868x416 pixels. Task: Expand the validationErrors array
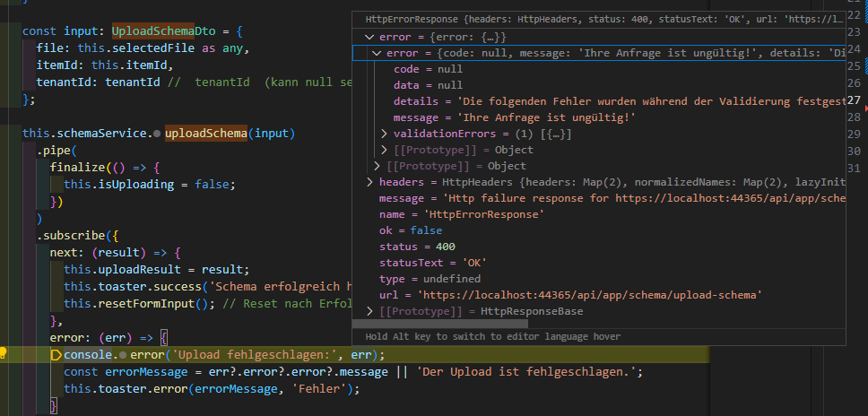(385, 134)
